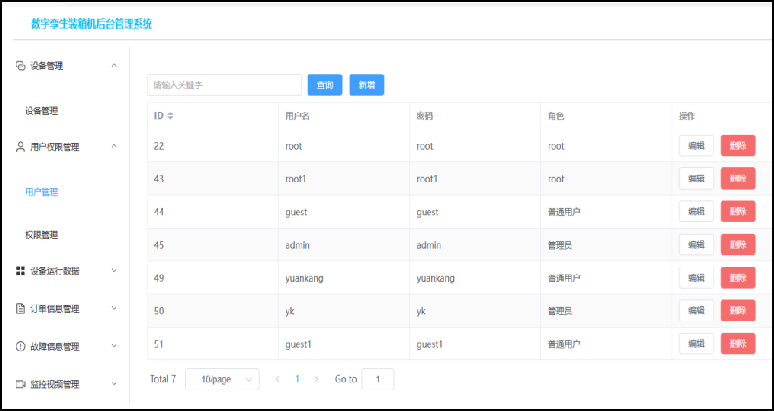Screen dimensions: 774x411
Task: Click 编辑 for the user guest
Action: tap(696, 211)
